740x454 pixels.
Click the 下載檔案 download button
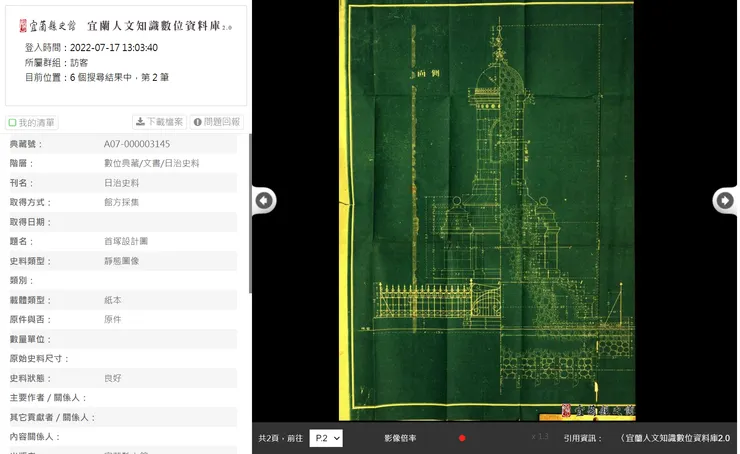tap(159, 122)
